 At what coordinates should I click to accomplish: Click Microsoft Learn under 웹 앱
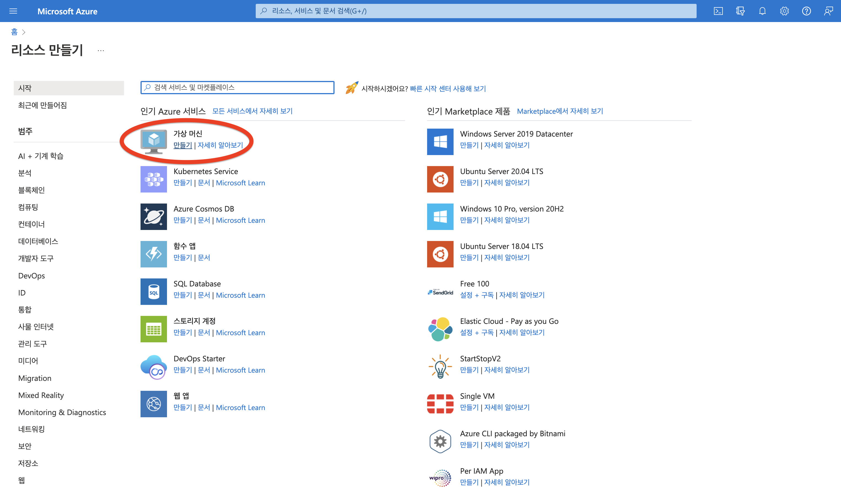(240, 408)
